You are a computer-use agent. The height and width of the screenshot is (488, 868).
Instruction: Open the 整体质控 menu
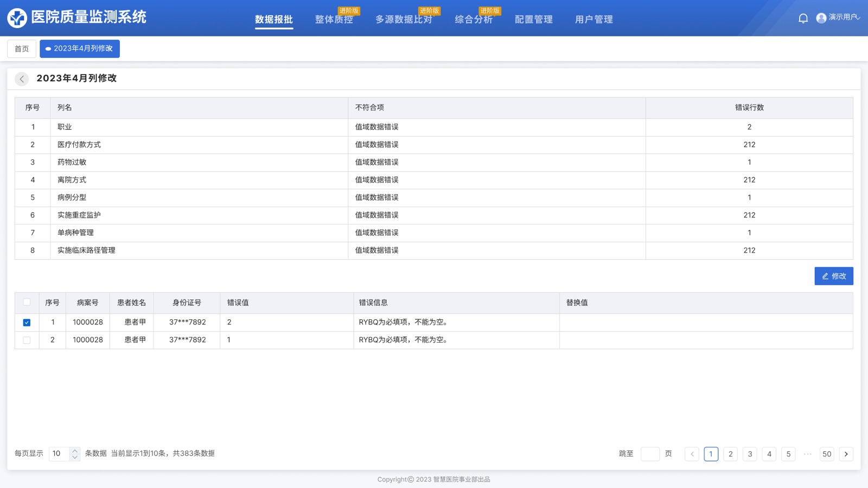pyautogui.click(x=334, y=20)
